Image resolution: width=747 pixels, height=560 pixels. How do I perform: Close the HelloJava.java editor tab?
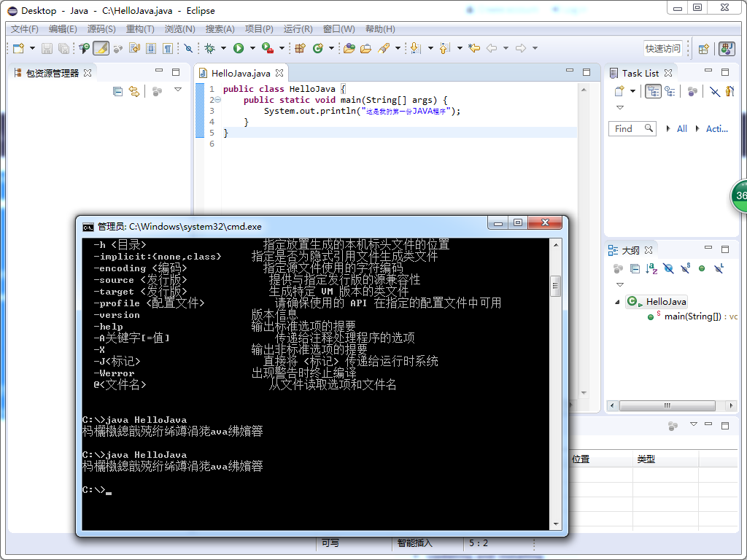279,73
